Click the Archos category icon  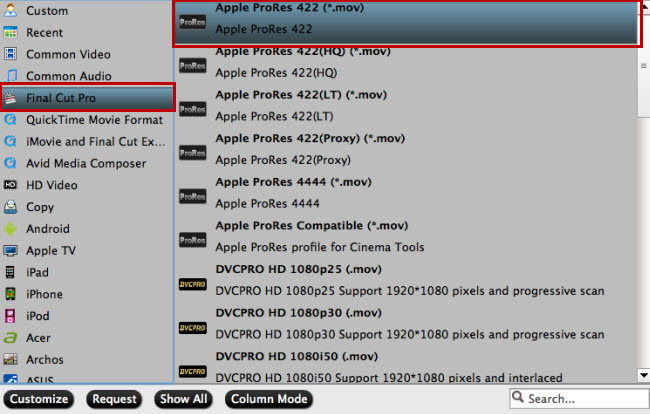[10, 359]
